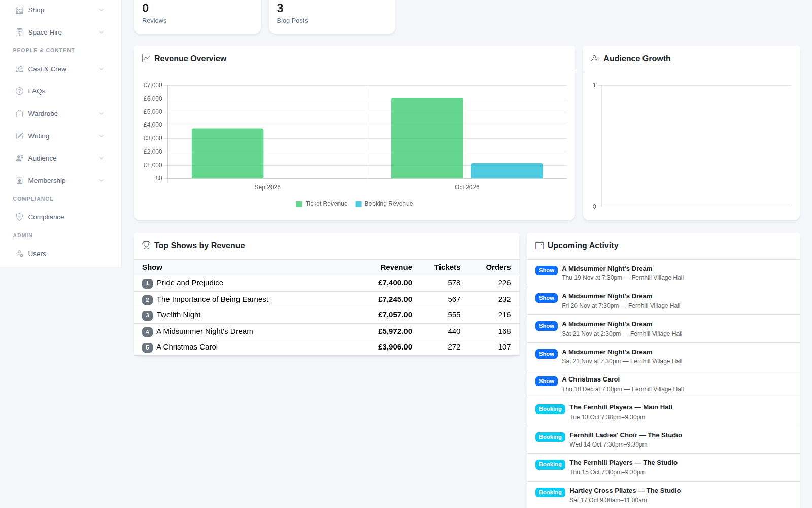Click Show badge for A Christmas Carol activity
This screenshot has height=508, width=812.
pos(547,382)
